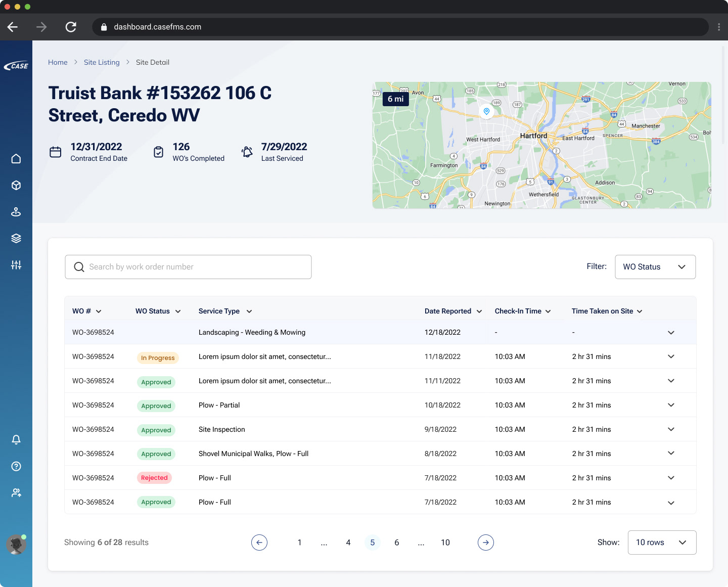Reload the page with refresh icon
The image size is (728, 587).
pos(71,27)
